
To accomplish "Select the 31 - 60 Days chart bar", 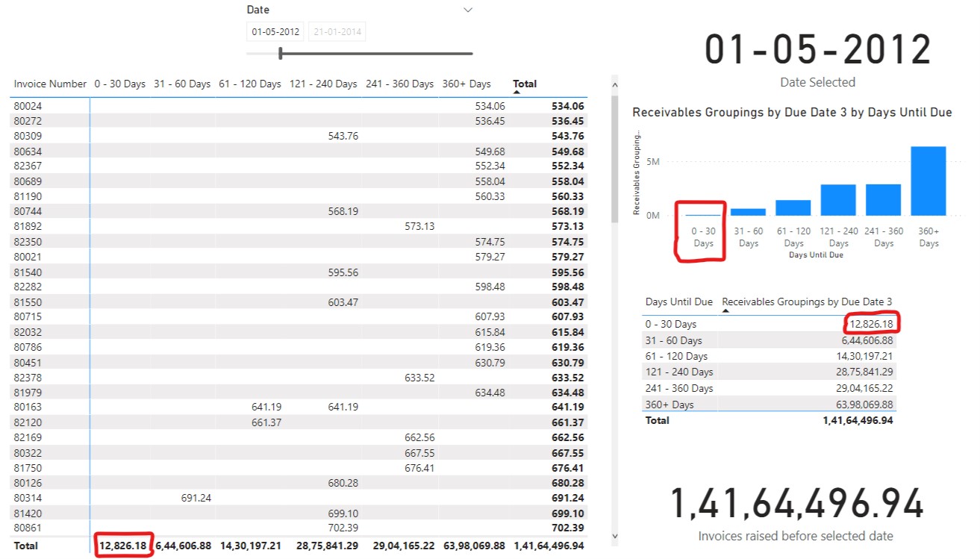I will coord(748,212).
